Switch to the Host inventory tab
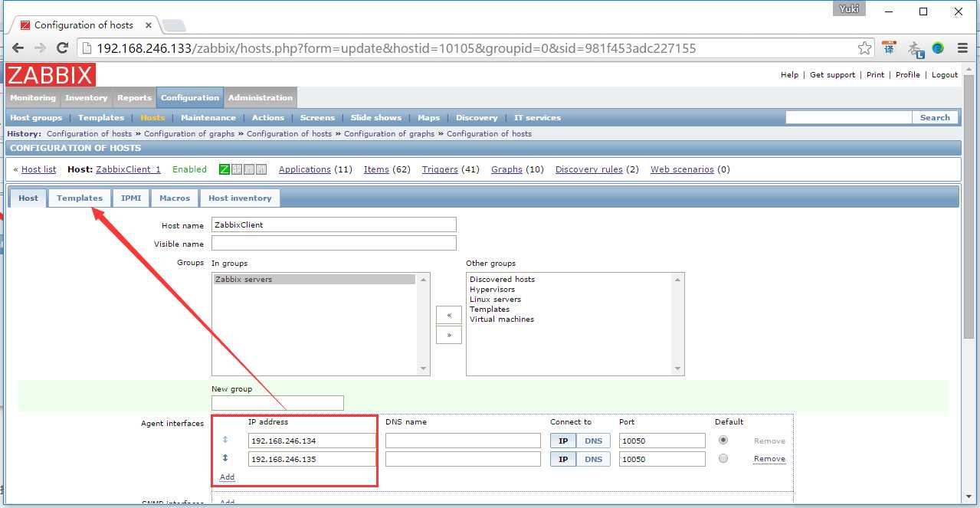 point(240,198)
